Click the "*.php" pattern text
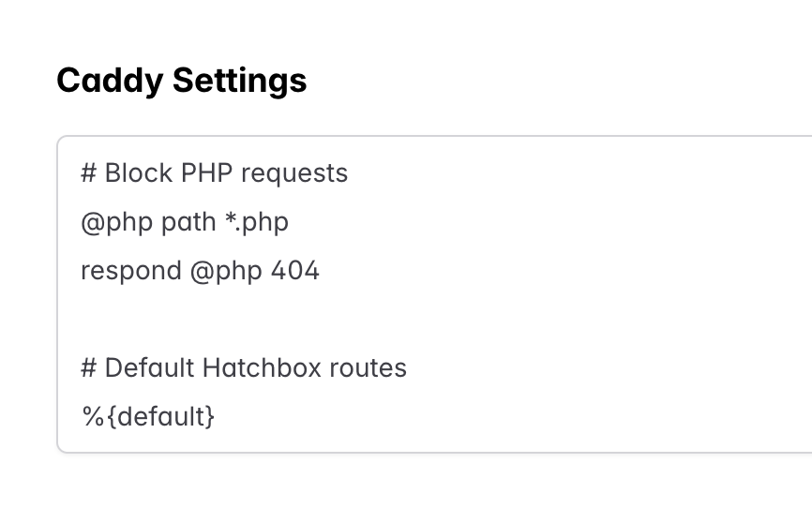 coord(255,222)
